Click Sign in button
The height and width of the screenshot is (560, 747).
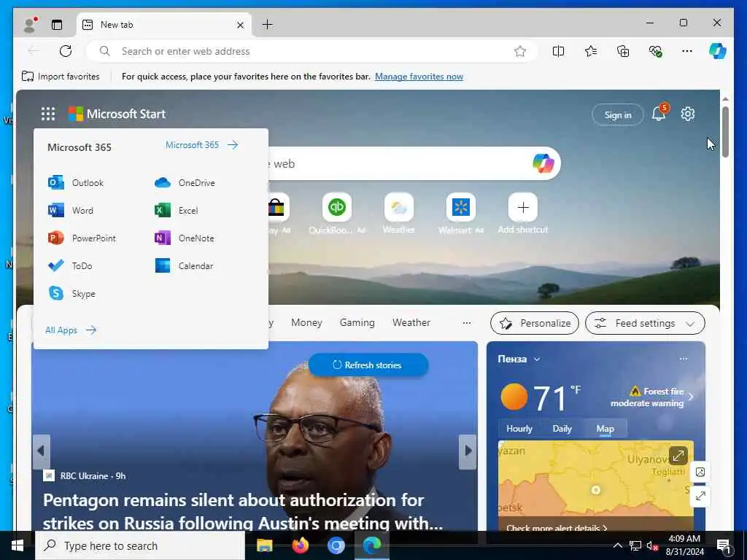tap(618, 114)
